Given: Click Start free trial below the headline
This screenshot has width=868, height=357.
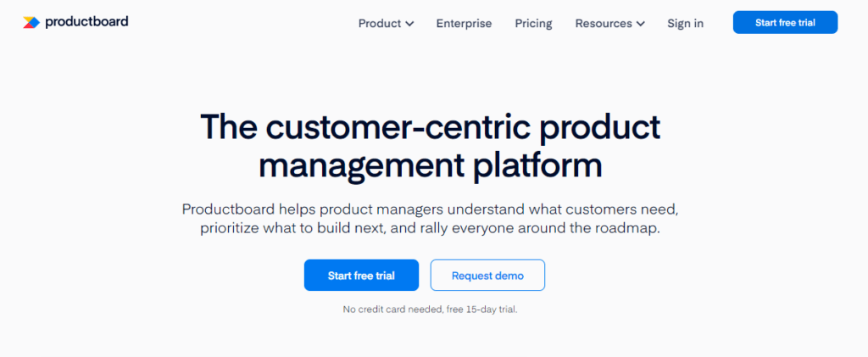Looking at the screenshot, I should (x=361, y=276).
